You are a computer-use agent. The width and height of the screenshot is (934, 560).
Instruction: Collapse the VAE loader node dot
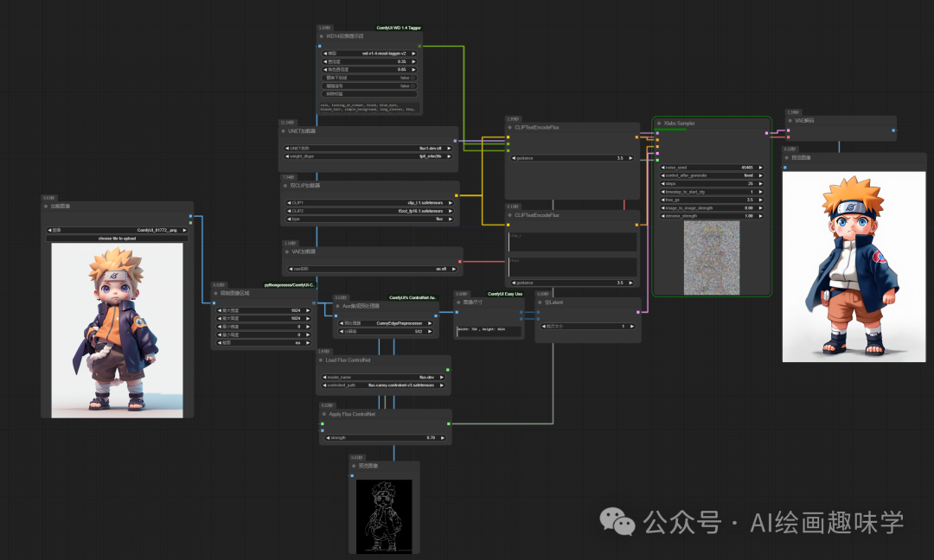pyautogui.click(x=287, y=251)
